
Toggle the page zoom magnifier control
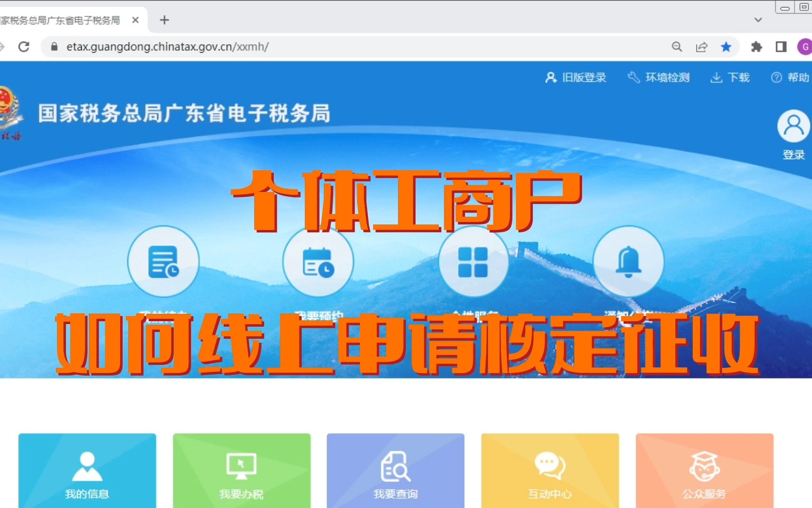point(677,47)
